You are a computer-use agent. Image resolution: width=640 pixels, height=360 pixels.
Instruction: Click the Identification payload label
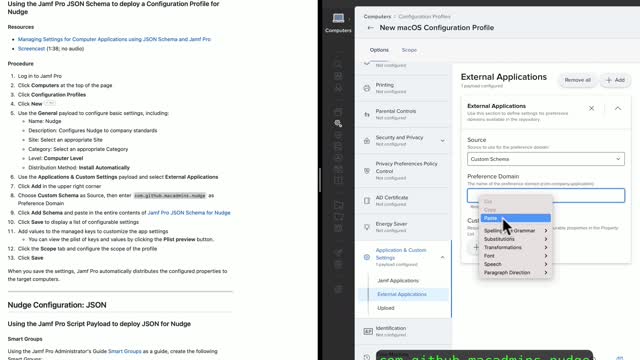pyautogui.click(x=391, y=328)
